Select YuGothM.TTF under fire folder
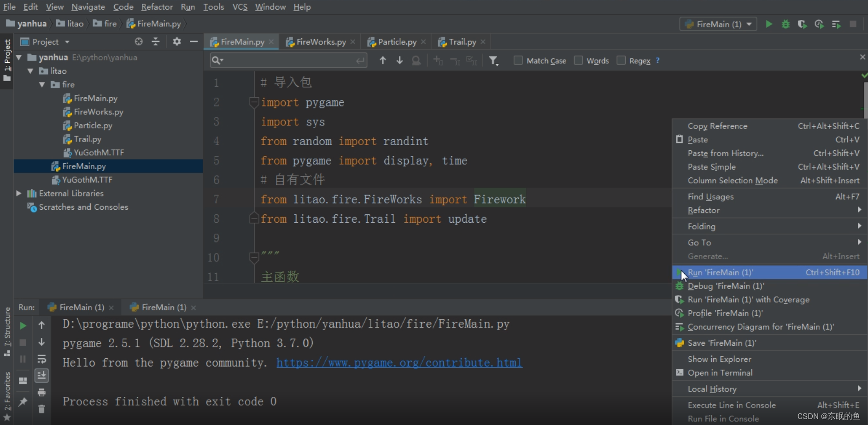Image resolution: width=868 pixels, height=425 pixels. (x=99, y=153)
